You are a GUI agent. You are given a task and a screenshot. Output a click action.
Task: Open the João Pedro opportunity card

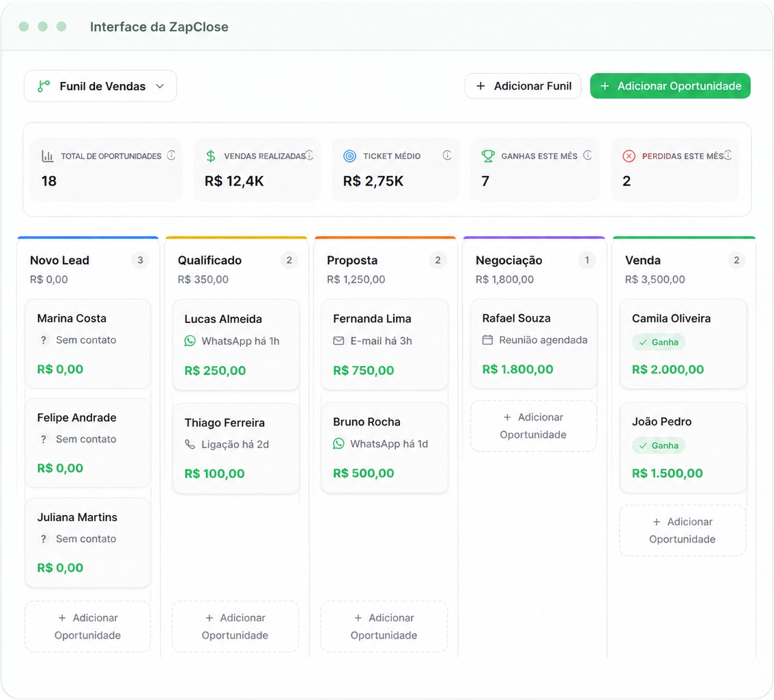point(683,447)
